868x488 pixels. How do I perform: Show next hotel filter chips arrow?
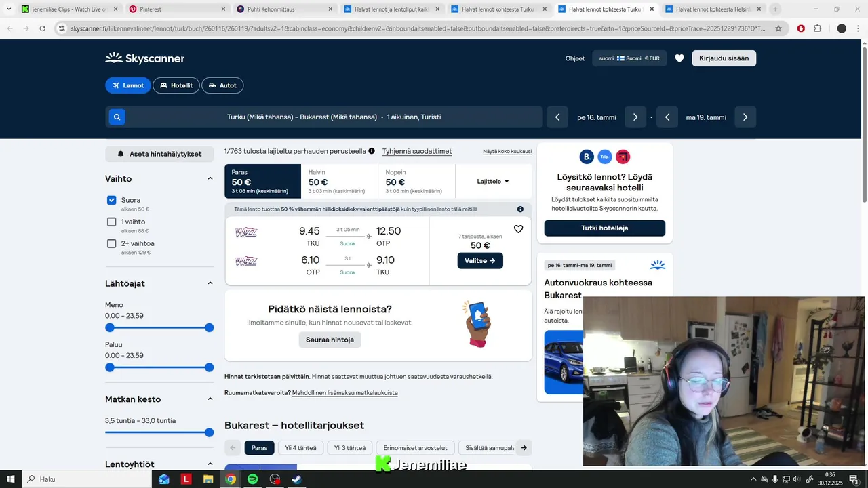[524, 448]
